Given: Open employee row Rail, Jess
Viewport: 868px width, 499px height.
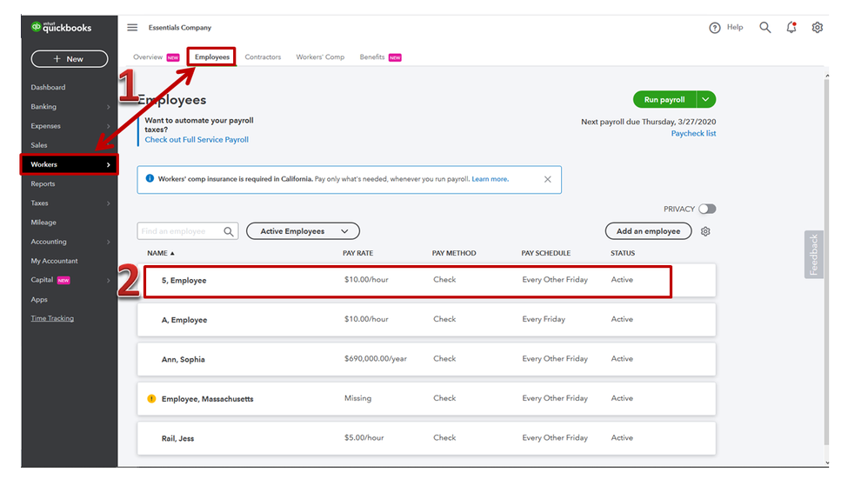Looking at the screenshot, I should coord(426,438).
